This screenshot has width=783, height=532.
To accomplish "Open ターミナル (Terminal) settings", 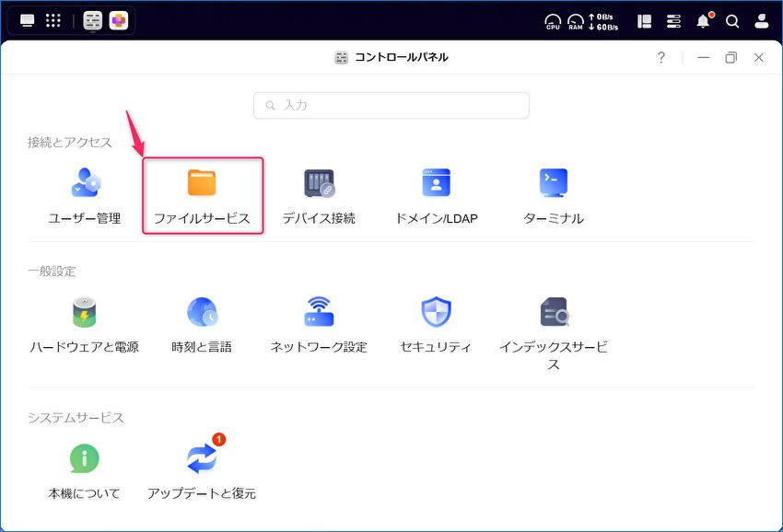I will 553,194.
